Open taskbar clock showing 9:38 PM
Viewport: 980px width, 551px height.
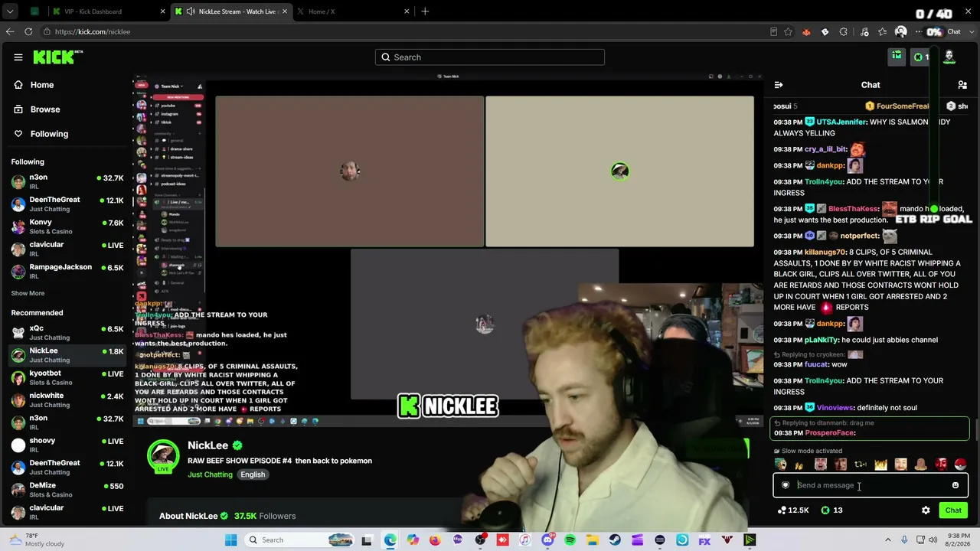point(959,540)
